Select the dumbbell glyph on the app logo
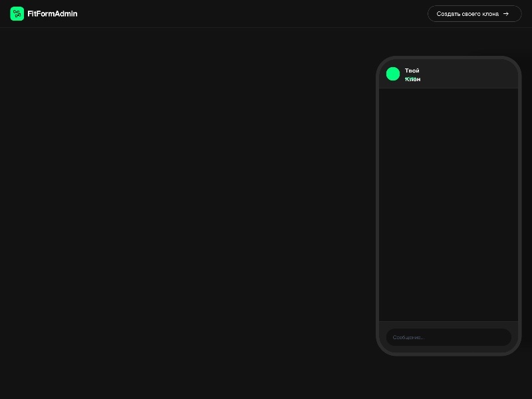Screen dimensions: 532x399 pyautogui.click(x=17, y=13)
